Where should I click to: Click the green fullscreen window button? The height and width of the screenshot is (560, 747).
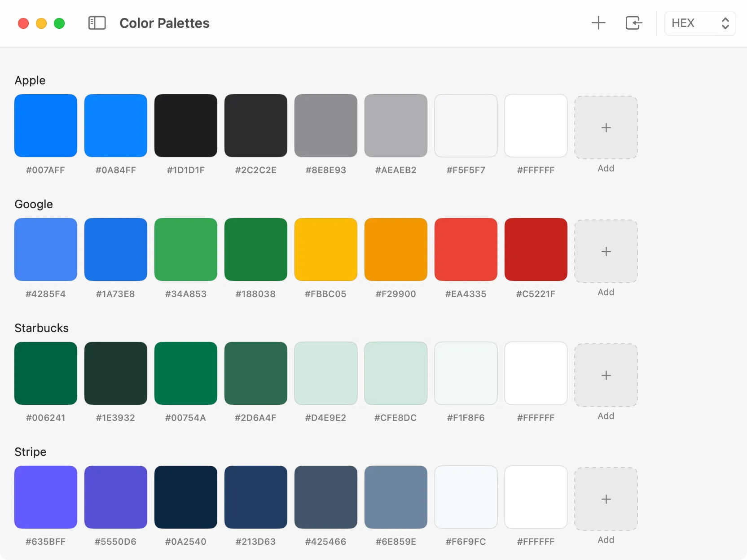click(x=59, y=23)
